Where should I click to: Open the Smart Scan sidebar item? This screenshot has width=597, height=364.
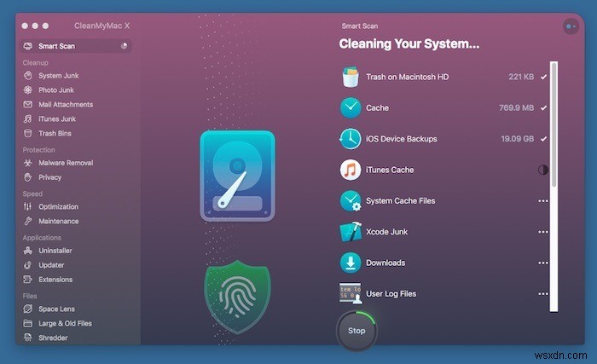coord(75,46)
